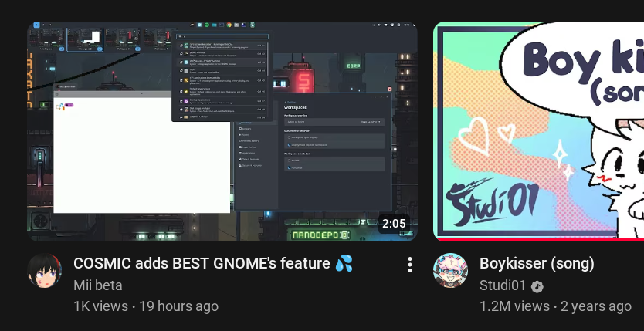Open Studi01 channel avatar
This screenshot has height=331, width=644.
(450, 270)
